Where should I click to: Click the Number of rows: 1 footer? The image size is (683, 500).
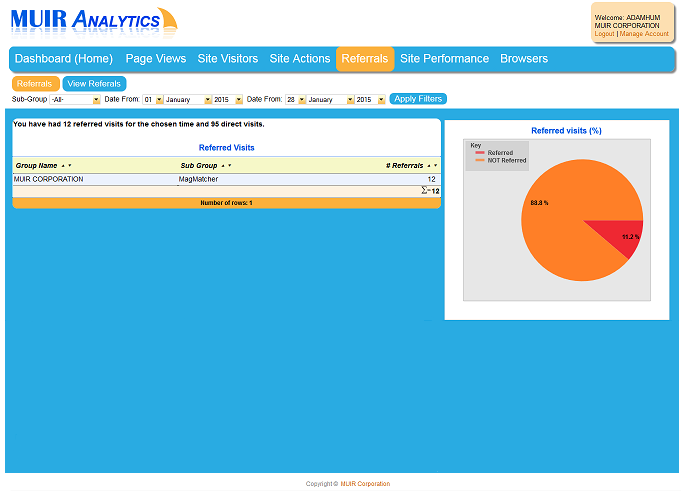[227, 203]
